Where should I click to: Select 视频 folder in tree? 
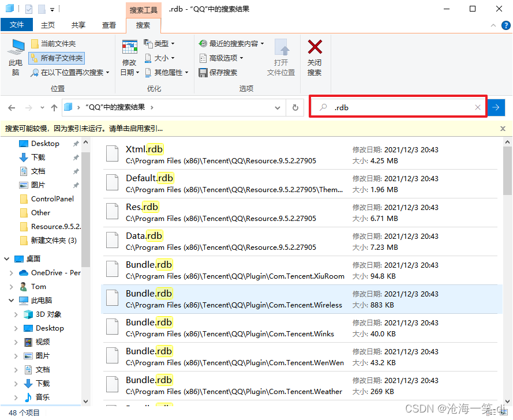pyautogui.click(x=43, y=342)
